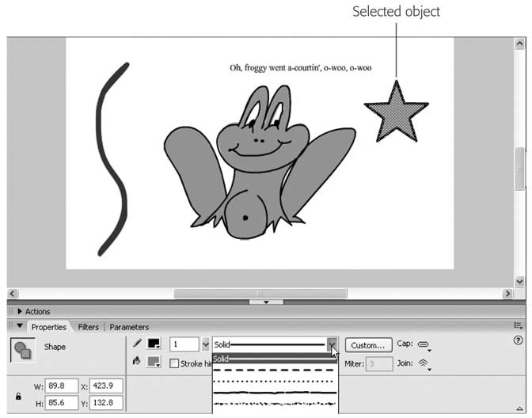Choose the dashed line stroke style
The image size is (532, 418).
click(275, 370)
